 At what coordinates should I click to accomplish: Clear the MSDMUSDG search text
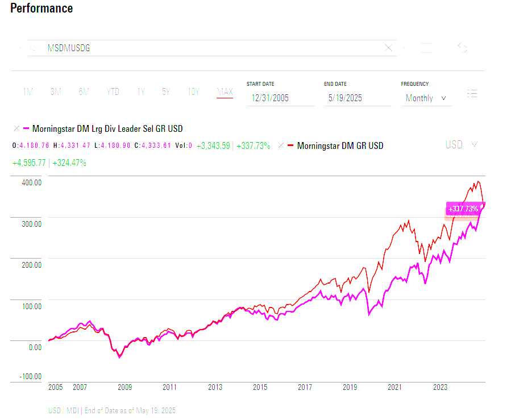pos(389,48)
